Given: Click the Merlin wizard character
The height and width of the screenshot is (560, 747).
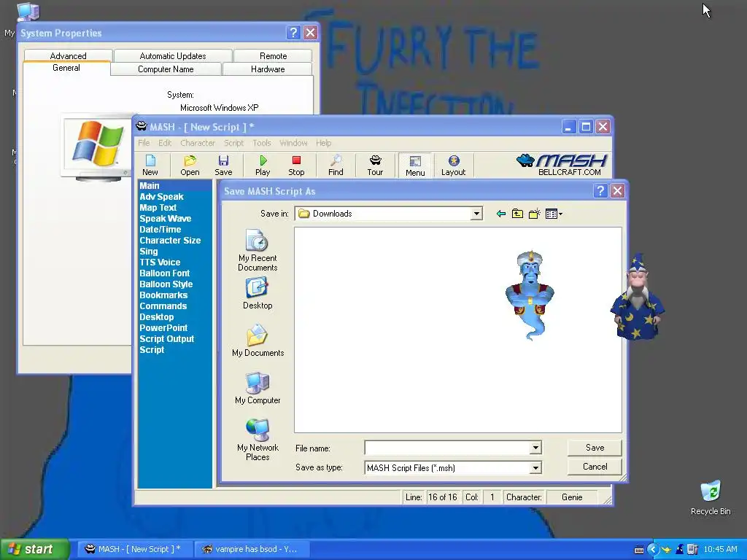Looking at the screenshot, I should tap(638, 297).
